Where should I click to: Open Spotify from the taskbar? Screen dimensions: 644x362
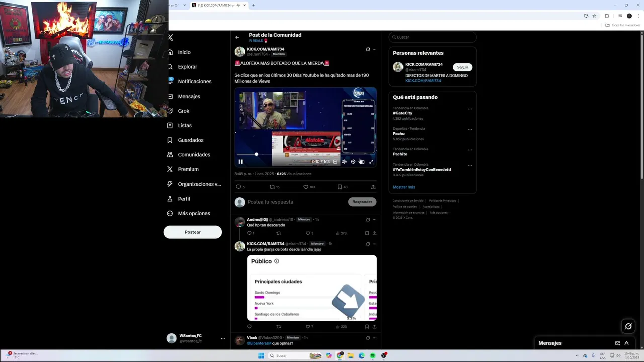coord(373,356)
